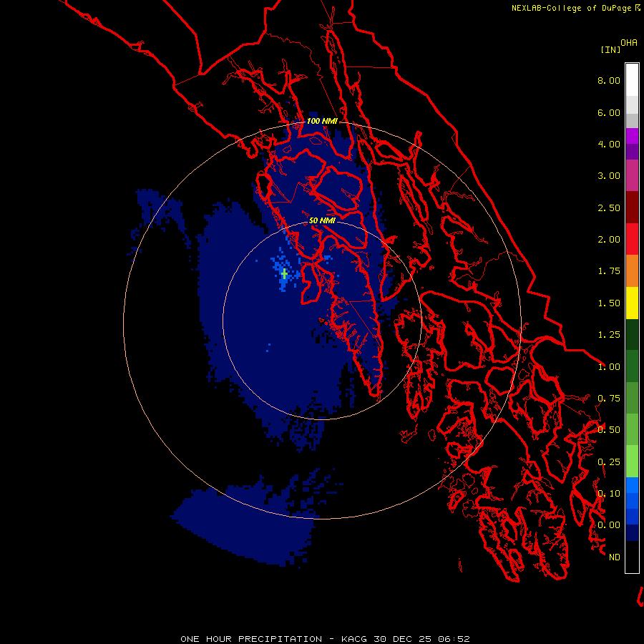The width and height of the screenshot is (644, 644).
Task: Click the 50 NMI range ring label
Action: click(x=322, y=220)
